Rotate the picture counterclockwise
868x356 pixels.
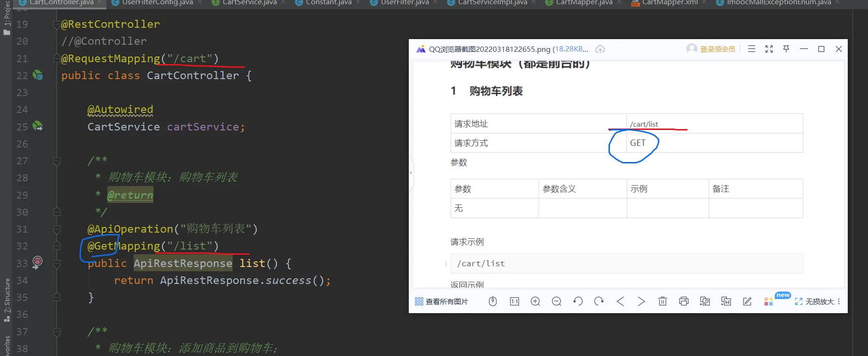[x=578, y=301]
